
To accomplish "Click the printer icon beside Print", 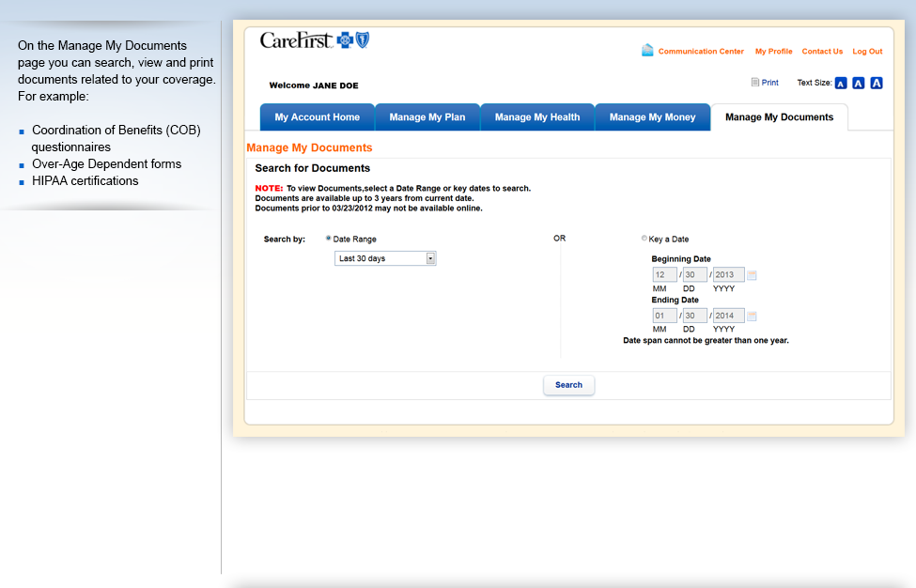I will (754, 83).
